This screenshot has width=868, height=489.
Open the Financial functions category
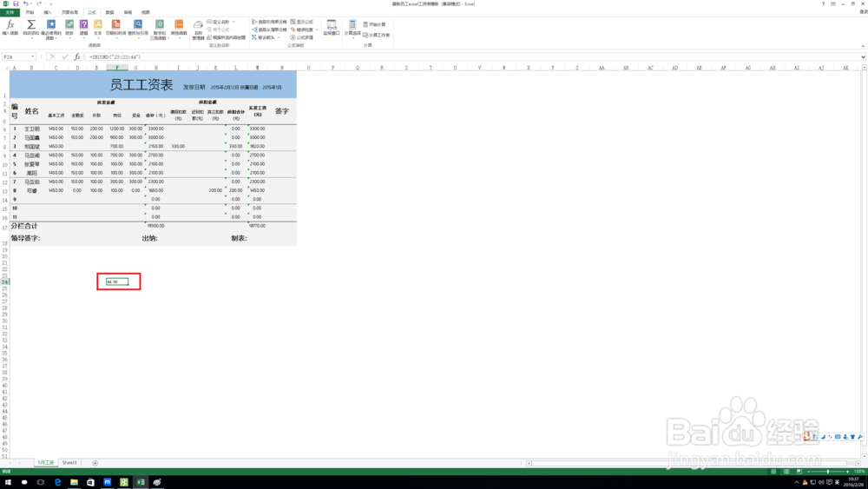[x=69, y=28]
